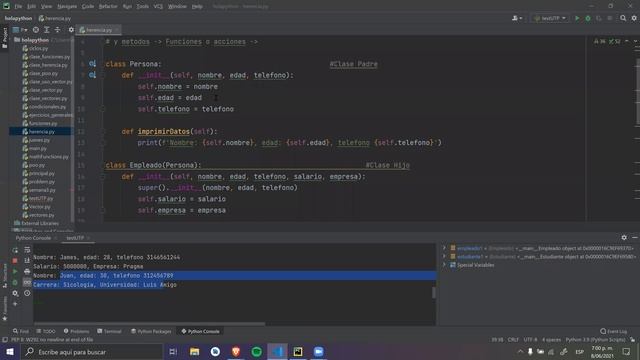The height and width of the screenshot is (360, 640).
Task: Expand the Special Variables node
Action: point(444,265)
